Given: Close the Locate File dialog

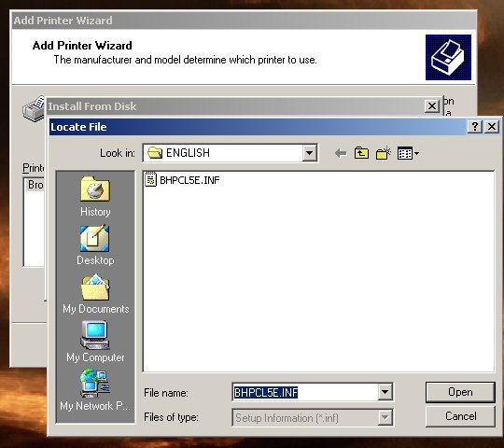Looking at the screenshot, I should click(492, 126).
